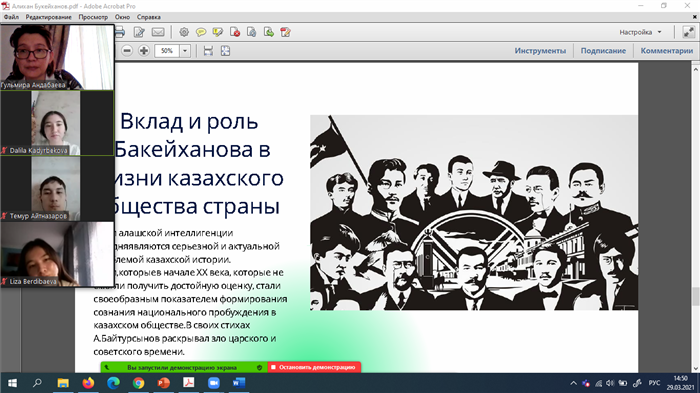The height and width of the screenshot is (393, 700).
Task: Open the Инструменты panel
Action: point(540,51)
